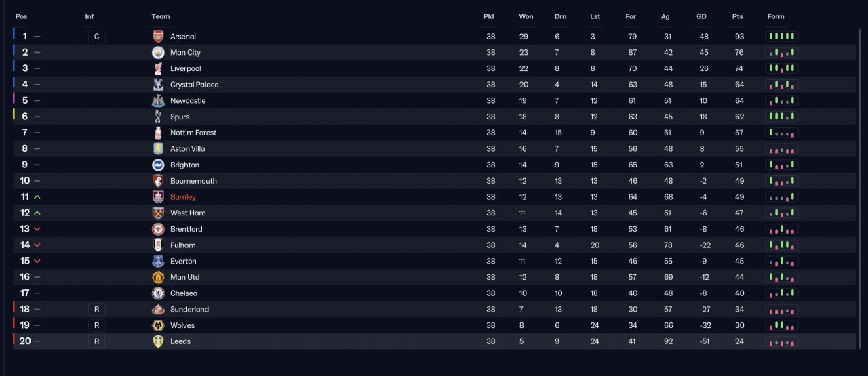This screenshot has height=376, width=868.
Task: Click the Form column header
Action: (x=776, y=16)
